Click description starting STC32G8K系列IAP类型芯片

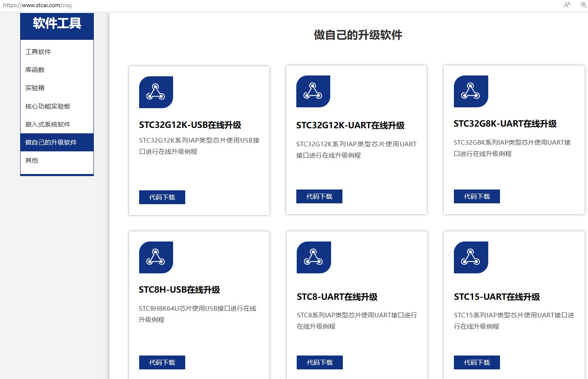pos(512,148)
